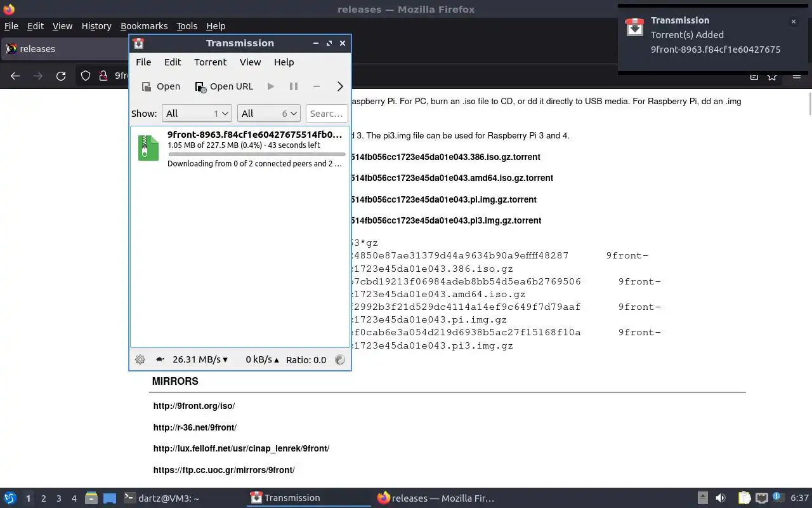Click the site security lock icon
This screenshot has height=508, width=812.
tap(102, 76)
